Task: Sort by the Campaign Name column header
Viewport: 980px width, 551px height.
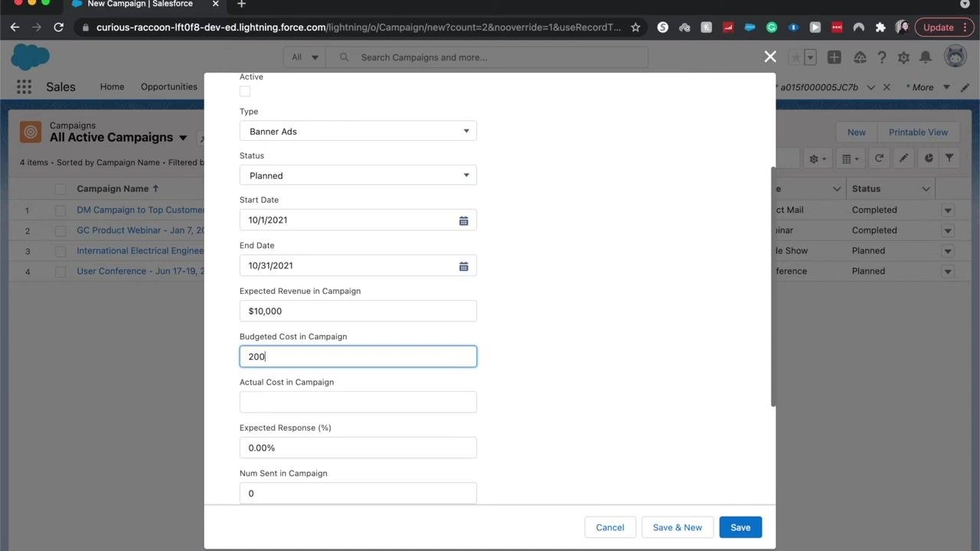Action: [118, 189]
